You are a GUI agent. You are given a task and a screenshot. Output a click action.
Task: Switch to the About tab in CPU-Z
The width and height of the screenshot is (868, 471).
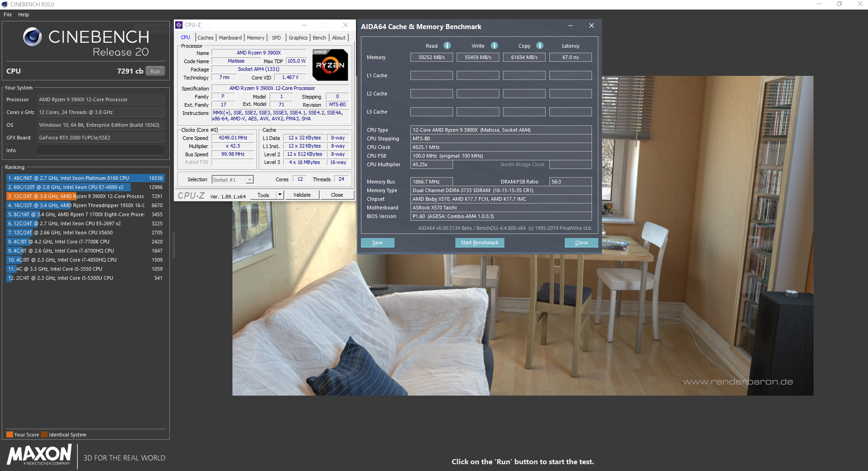point(339,38)
